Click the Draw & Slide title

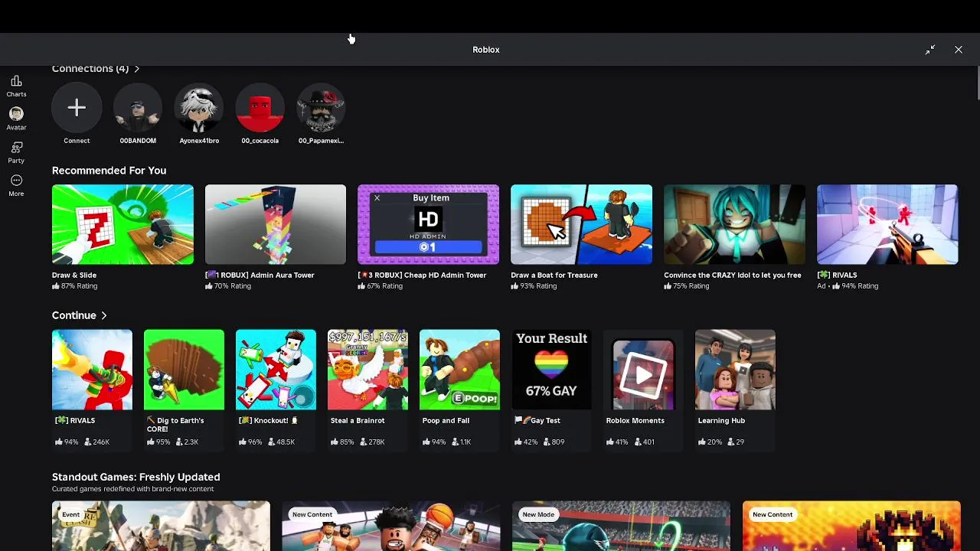point(74,275)
